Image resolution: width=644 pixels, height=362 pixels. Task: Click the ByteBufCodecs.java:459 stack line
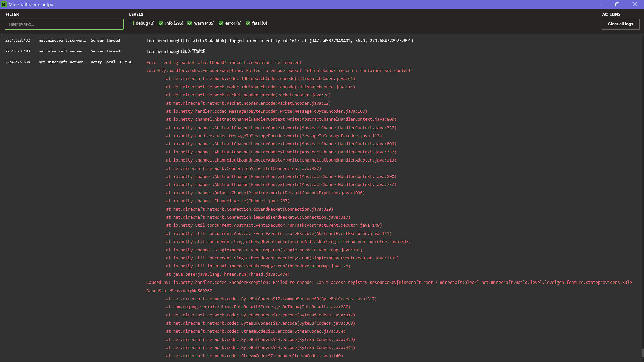point(260,339)
